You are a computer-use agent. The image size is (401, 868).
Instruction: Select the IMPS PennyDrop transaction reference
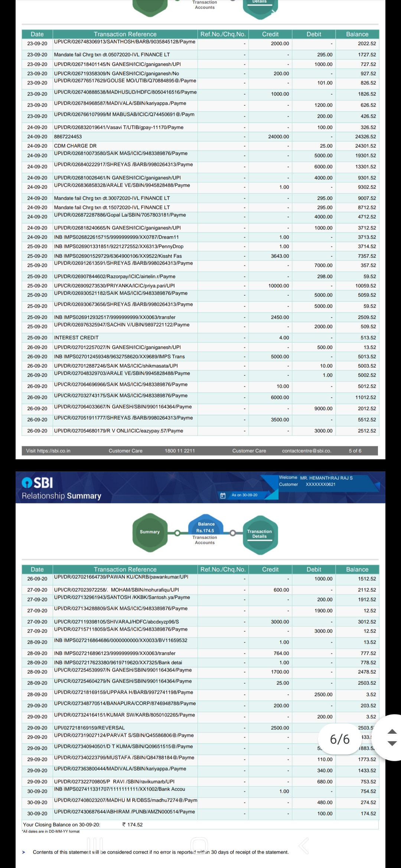[119, 246]
